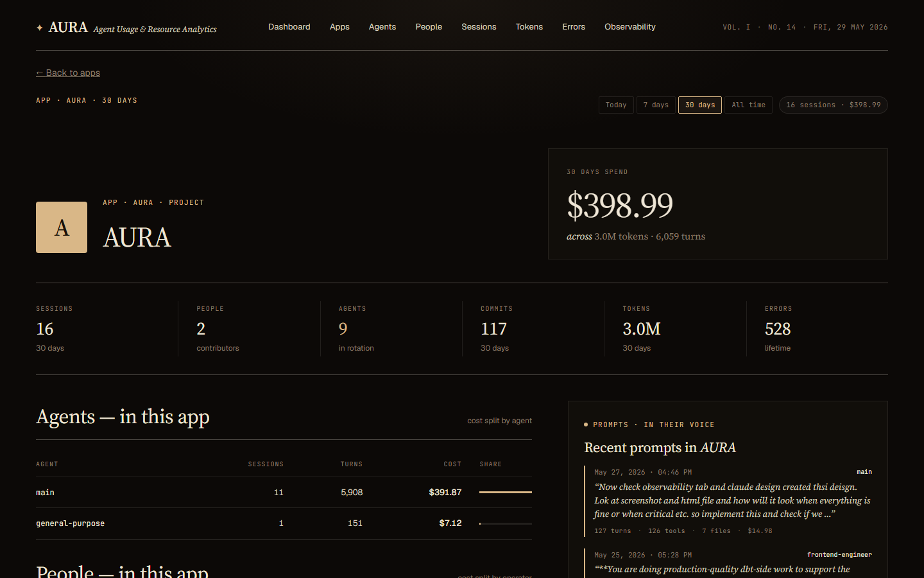Image resolution: width=924 pixels, height=578 pixels.
Task: Select the 7 days time range
Action: pos(656,105)
